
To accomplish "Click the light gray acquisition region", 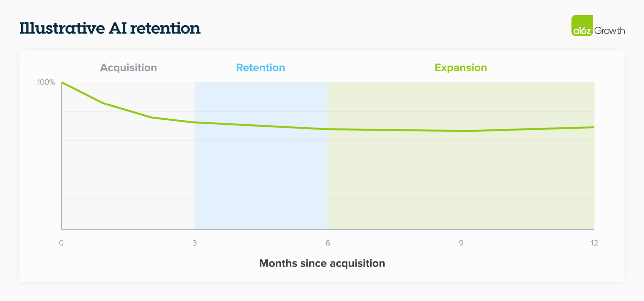I will 128,176.
